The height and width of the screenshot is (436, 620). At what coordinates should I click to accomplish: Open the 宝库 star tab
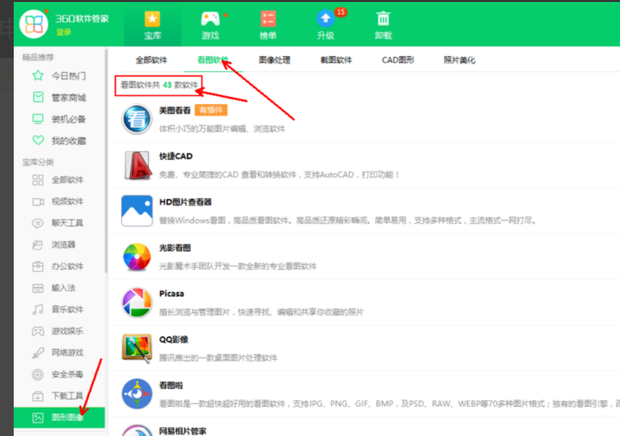(x=153, y=25)
